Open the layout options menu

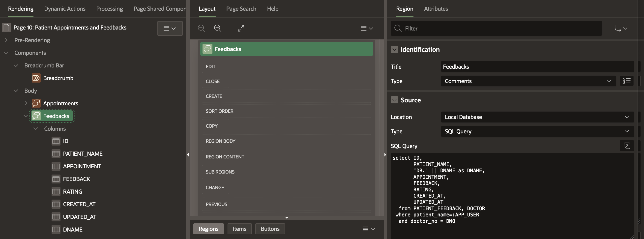[367, 28]
